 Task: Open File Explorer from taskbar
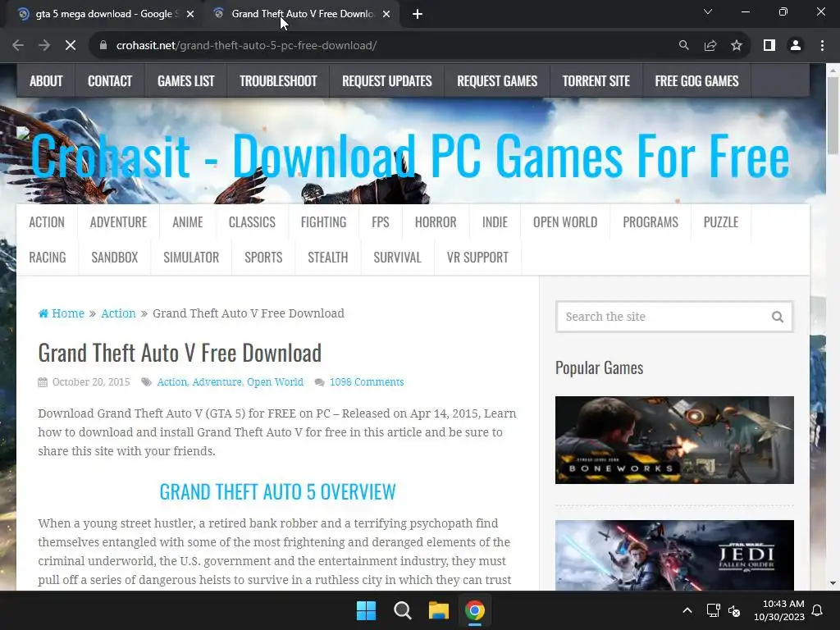pyautogui.click(x=438, y=610)
